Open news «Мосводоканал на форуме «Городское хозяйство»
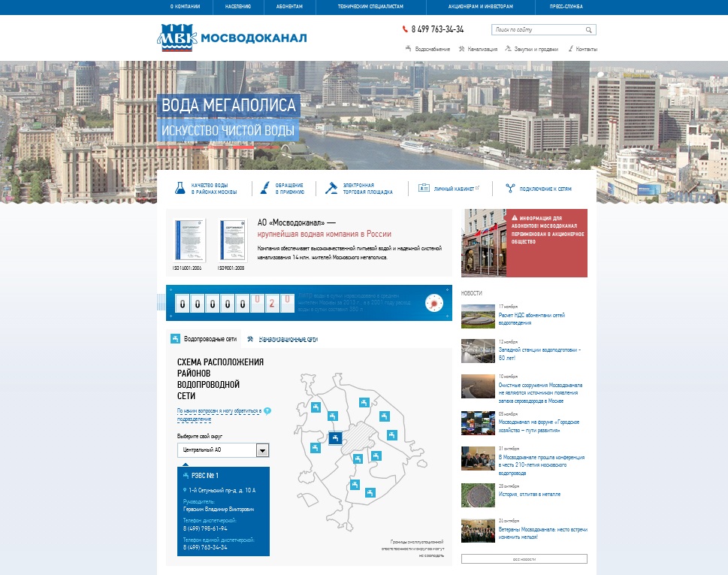This screenshot has width=728, height=575. 539,426
